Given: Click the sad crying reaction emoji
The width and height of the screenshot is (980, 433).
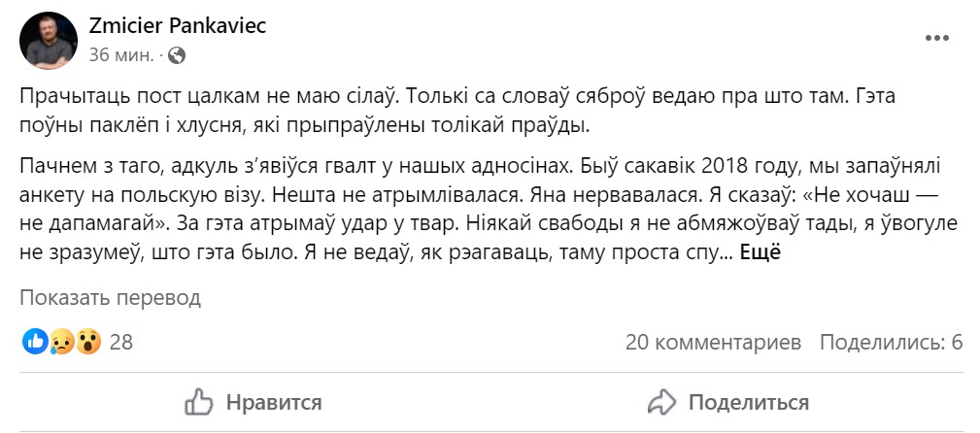Looking at the screenshot, I should point(62,342).
